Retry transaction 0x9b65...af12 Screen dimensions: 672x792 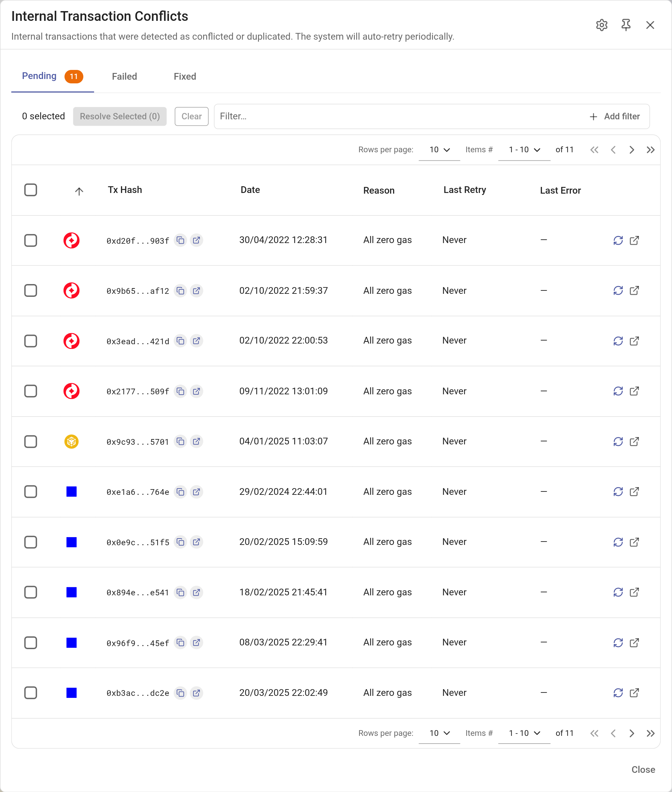[x=618, y=291]
